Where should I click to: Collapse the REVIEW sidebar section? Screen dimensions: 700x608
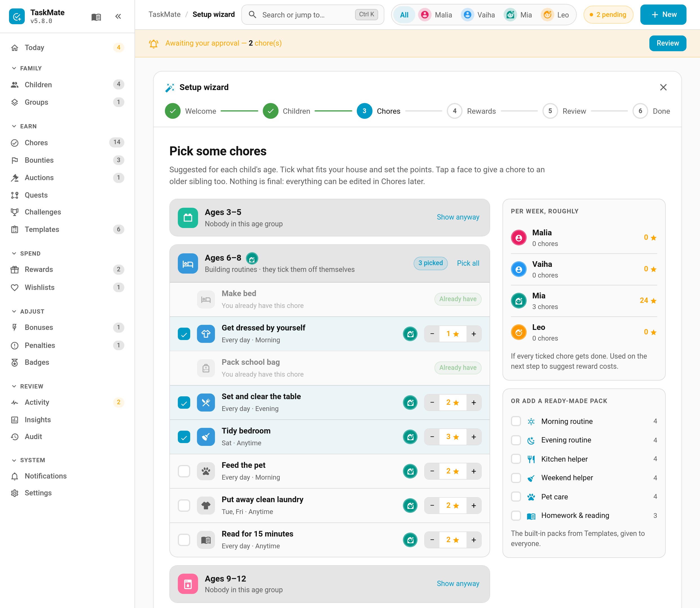coord(27,386)
